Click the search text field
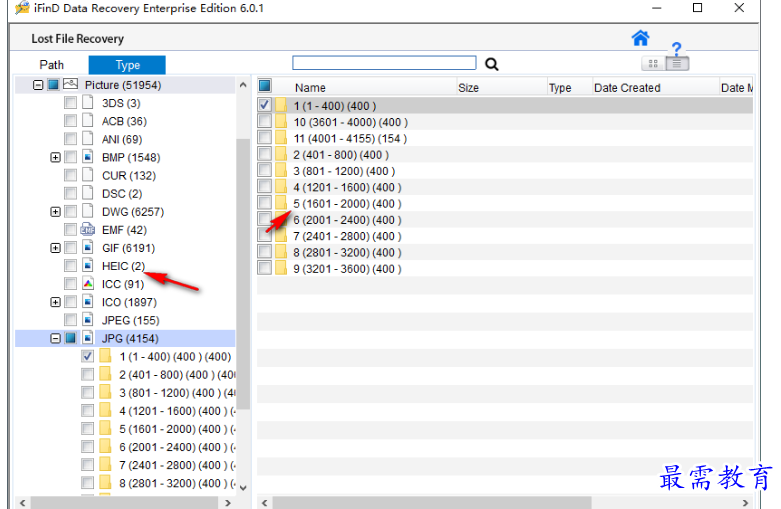 point(384,63)
